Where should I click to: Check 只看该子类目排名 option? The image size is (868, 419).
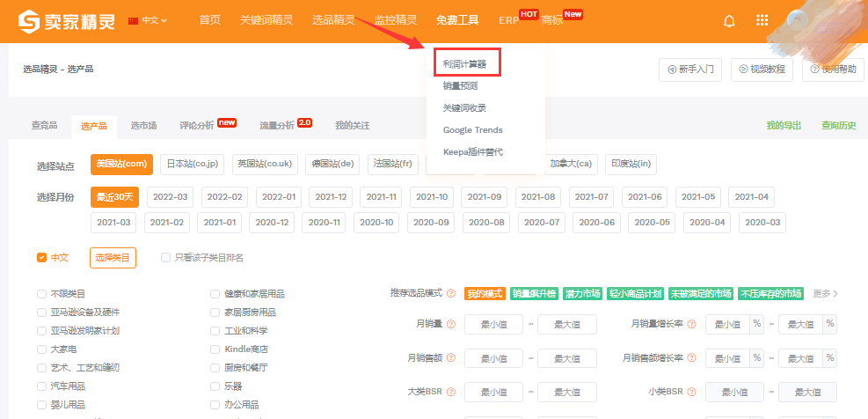click(x=165, y=257)
